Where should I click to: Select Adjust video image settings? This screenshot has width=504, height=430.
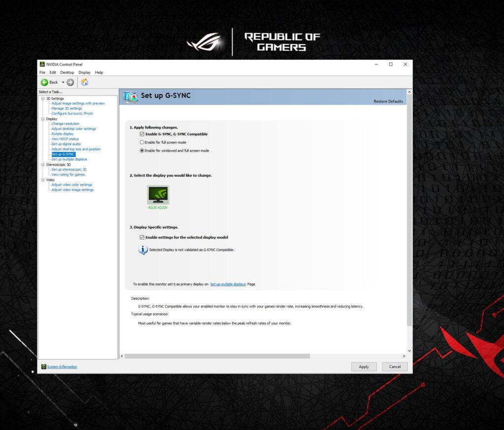[73, 190]
